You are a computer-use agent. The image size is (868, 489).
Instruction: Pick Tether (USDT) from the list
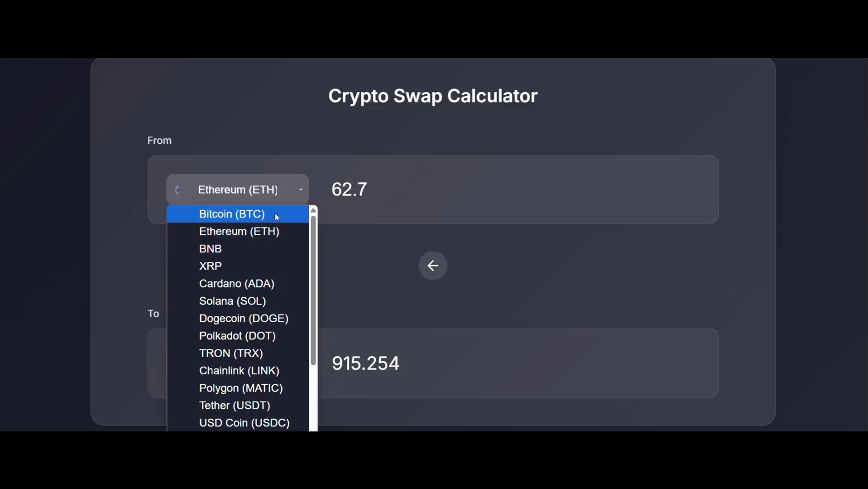pos(235,405)
